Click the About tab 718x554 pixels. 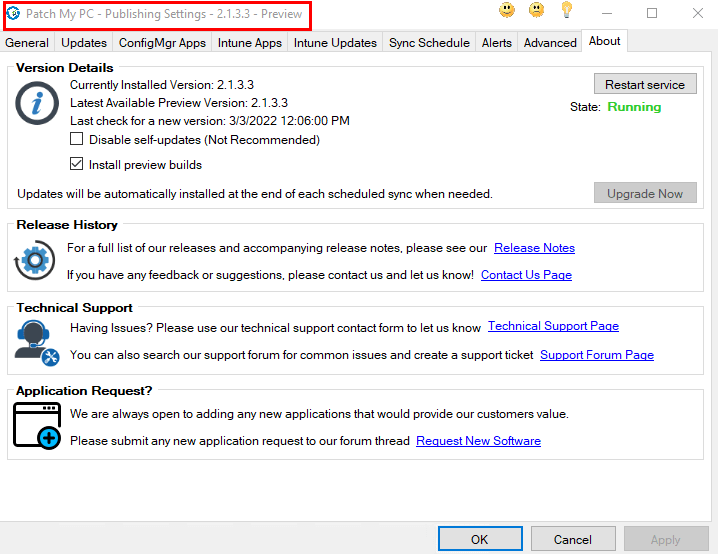tap(604, 41)
